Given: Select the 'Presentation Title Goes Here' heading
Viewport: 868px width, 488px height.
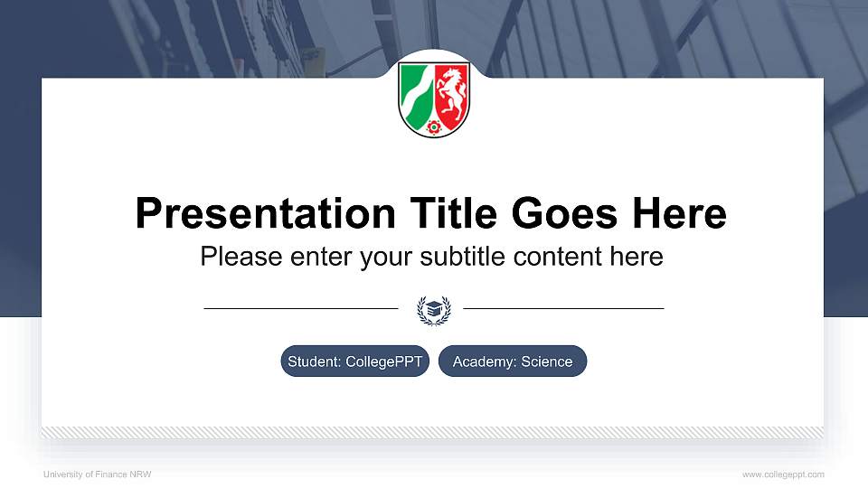Looking at the screenshot, I should click(430, 214).
